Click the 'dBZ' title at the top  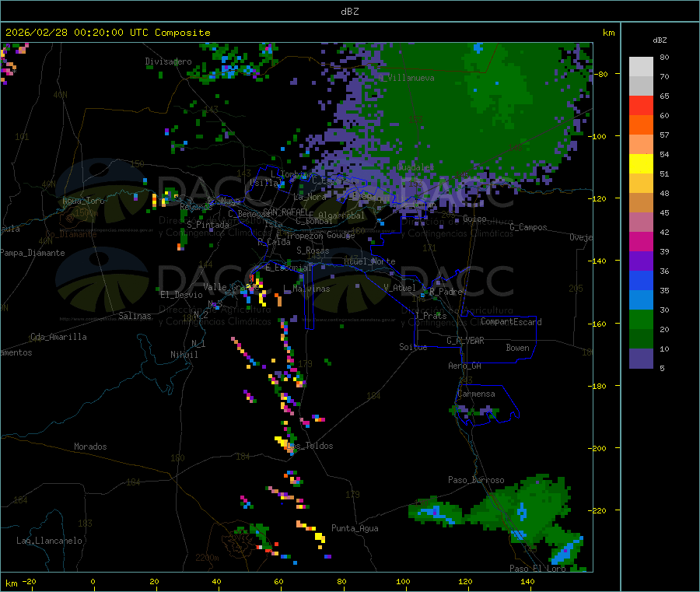click(349, 12)
